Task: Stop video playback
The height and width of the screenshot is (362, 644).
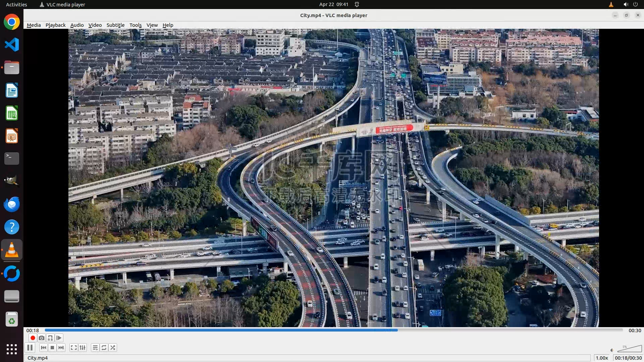Action: pos(52,348)
